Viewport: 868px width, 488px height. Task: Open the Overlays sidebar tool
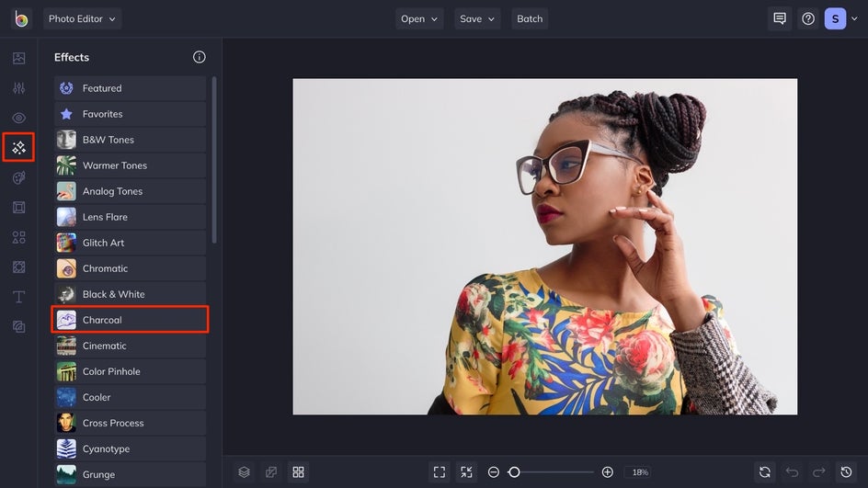(x=18, y=267)
